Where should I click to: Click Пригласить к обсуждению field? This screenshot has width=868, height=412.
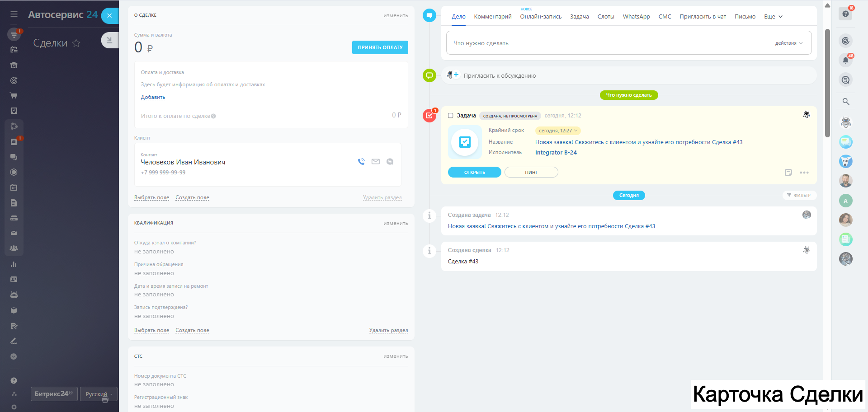[629, 75]
